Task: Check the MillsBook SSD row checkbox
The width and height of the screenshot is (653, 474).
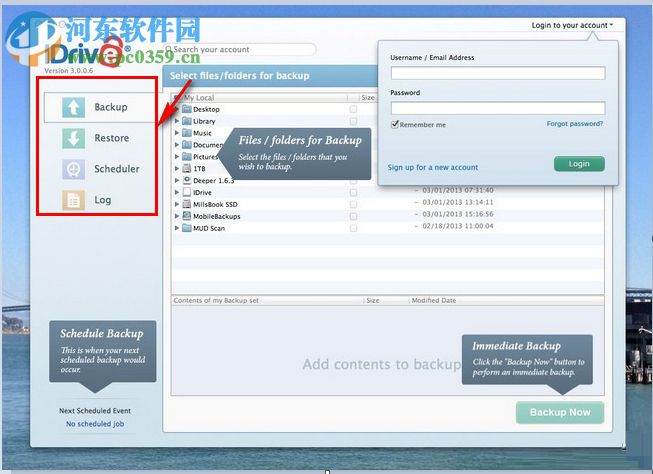Action: [x=353, y=205]
